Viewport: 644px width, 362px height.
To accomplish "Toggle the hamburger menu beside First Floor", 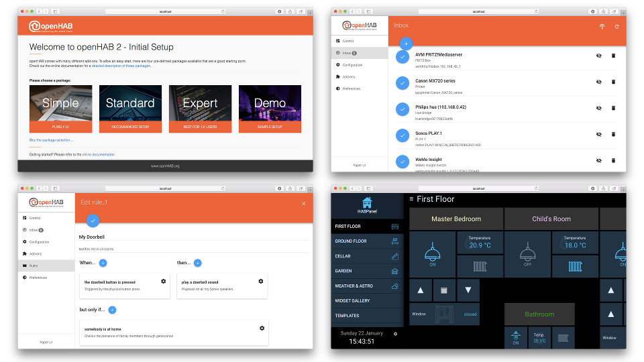I will pos(411,199).
